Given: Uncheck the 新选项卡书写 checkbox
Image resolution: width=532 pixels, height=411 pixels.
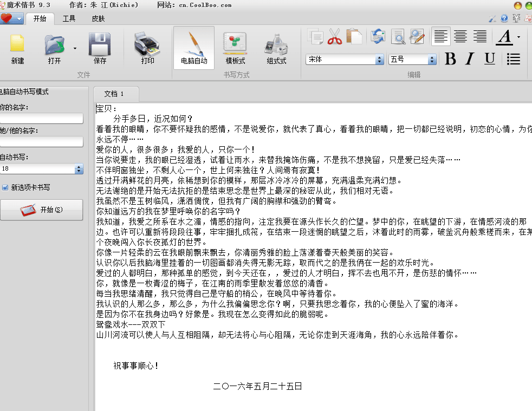Looking at the screenshot, I should point(5,188).
